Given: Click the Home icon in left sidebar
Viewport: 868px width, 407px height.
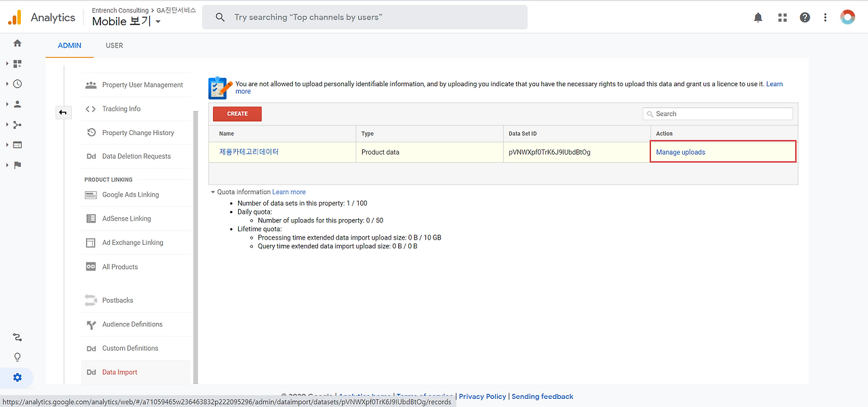Looking at the screenshot, I should 18,43.
